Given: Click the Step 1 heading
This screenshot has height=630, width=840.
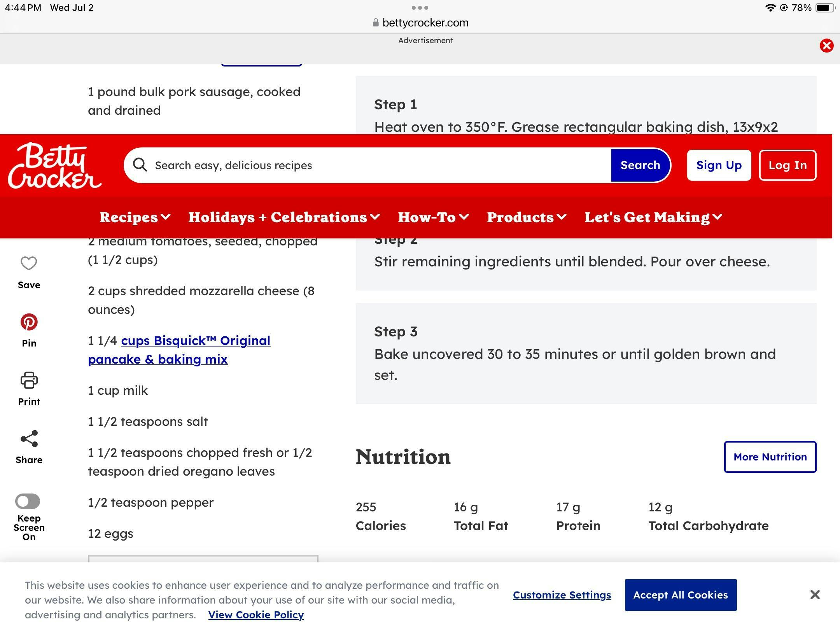Looking at the screenshot, I should pos(395,104).
